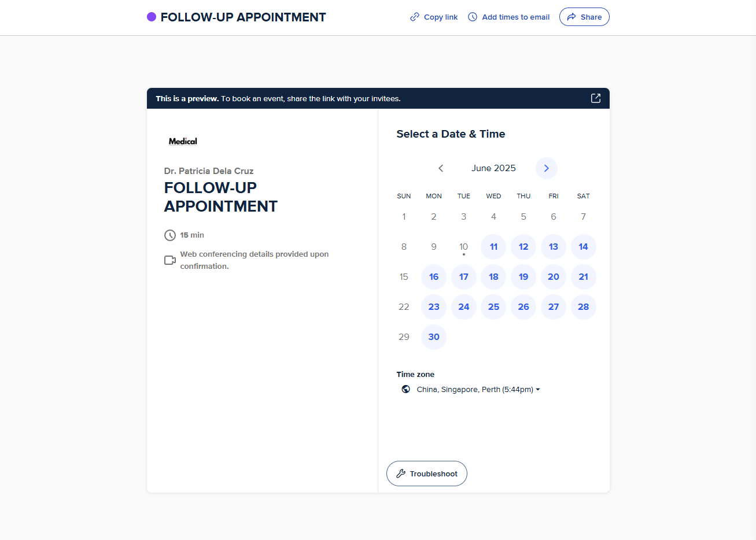Go to the previous month arrow
The height and width of the screenshot is (540, 756).
[x=441, y=168]
